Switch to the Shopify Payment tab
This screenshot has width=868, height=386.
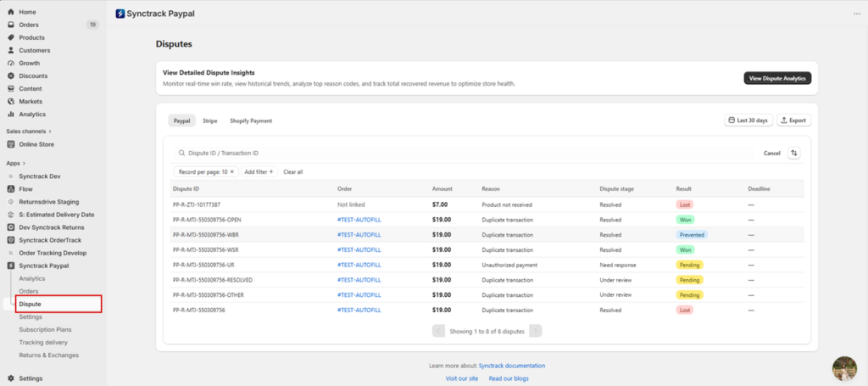coord(251,120)
